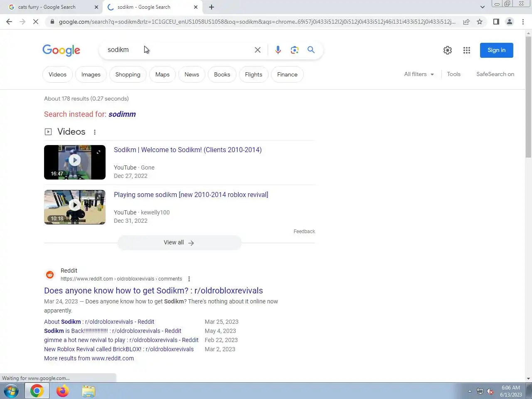Open 'New Roblox Revival called BrickBLOX' sublink
This screenshot has width=532, height=399.
pyautogui.click(x=119, y=350)
